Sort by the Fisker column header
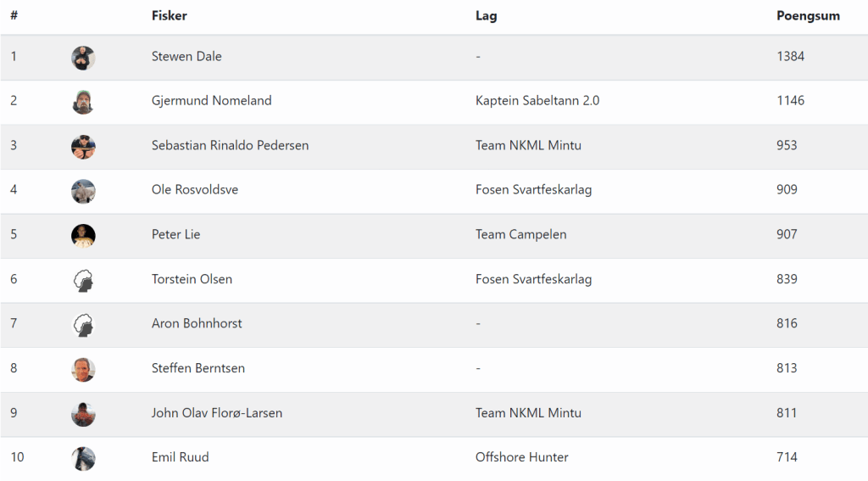This screenshot has width=868, height=481. [x=170, y=16]
